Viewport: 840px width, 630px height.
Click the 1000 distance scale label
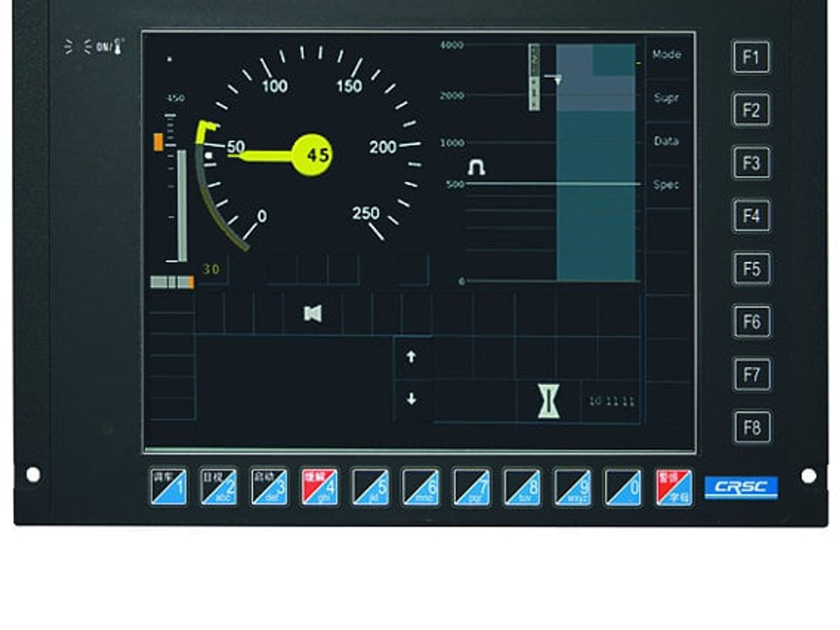pyautogui.click(x=452, y=143)
